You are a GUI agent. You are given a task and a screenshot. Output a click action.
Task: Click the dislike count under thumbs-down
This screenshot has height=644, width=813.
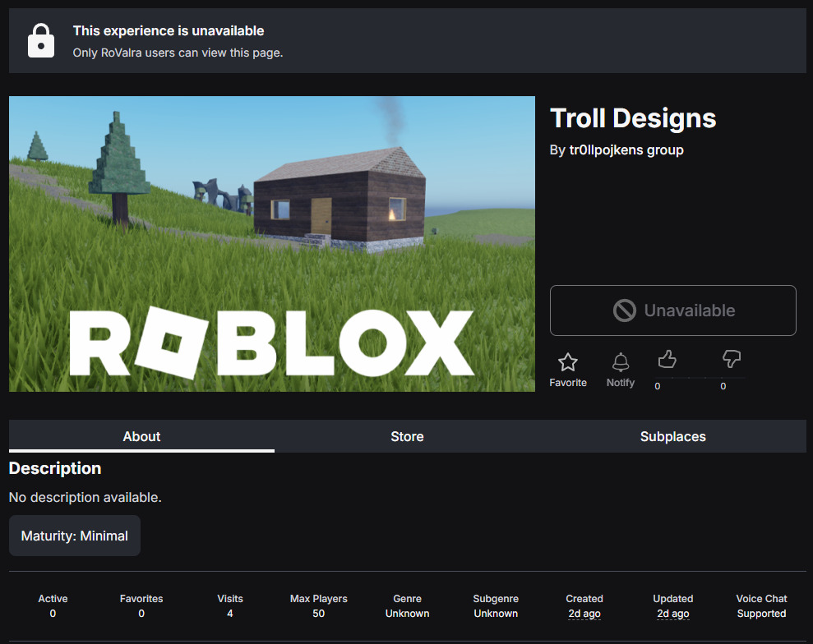tap(723, 387)
